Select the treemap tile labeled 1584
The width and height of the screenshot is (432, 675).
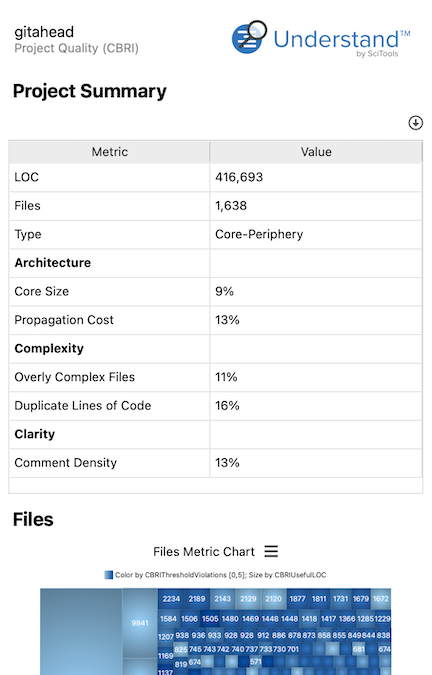[x=168, y=619]
